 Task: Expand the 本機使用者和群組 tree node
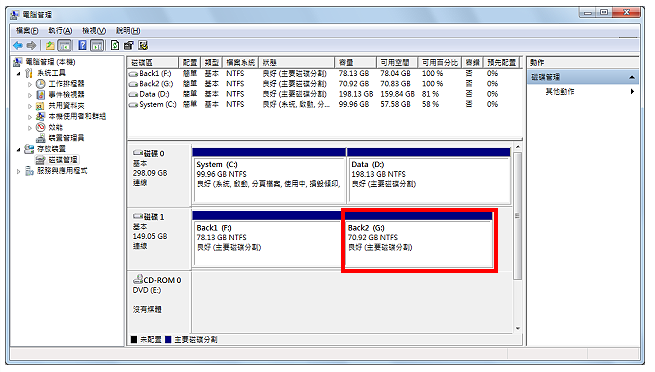(x=30, y=117)
